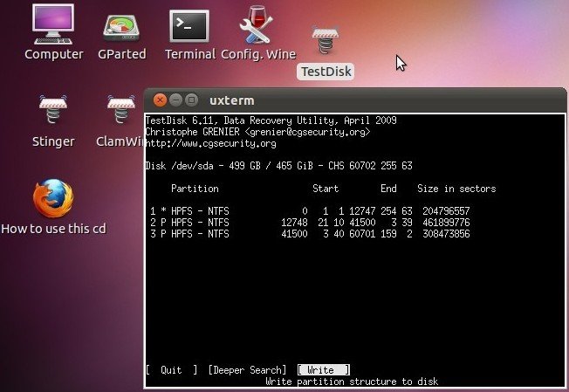Choose Deeper Search in TestDisk
Screen dimensions: 569x392
tap(247, 370)
